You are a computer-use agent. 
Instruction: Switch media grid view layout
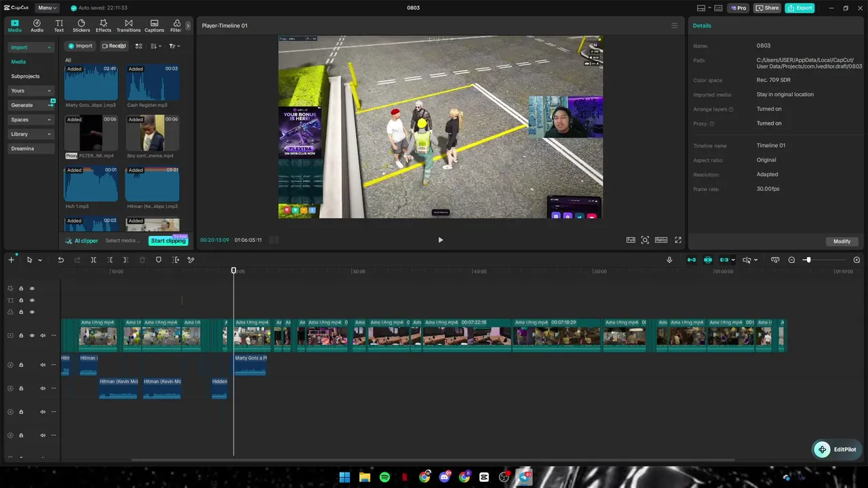pyautogui.click(x=138, y=46)
